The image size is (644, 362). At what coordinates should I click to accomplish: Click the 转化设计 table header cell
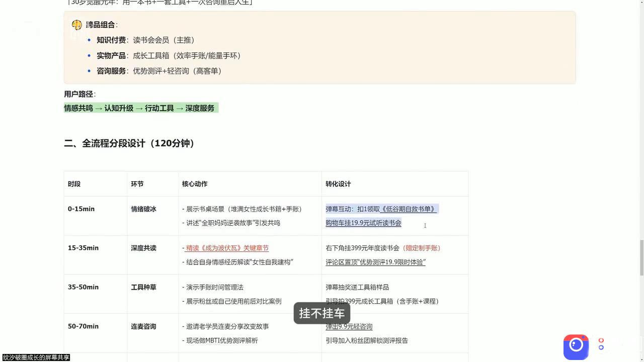point(395,184)
